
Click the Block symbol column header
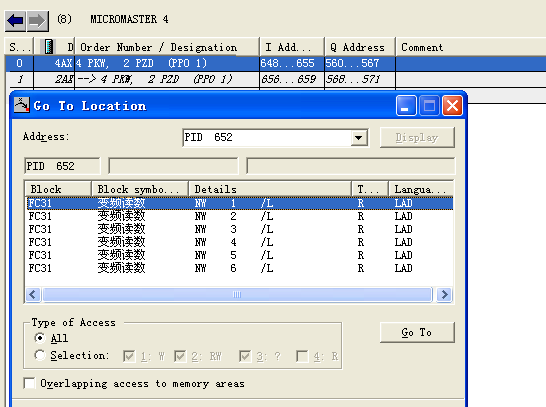[140, 189]
